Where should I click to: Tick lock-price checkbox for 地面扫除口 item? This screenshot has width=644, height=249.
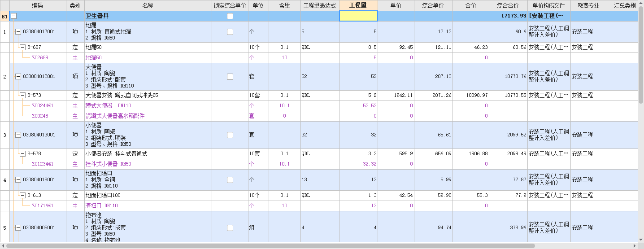[230, 179]
